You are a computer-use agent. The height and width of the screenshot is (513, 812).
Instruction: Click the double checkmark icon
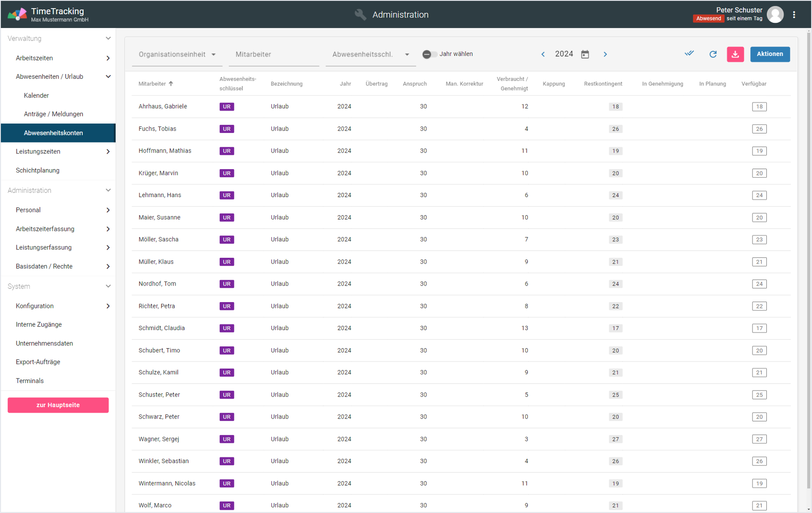tap(689, 54)
